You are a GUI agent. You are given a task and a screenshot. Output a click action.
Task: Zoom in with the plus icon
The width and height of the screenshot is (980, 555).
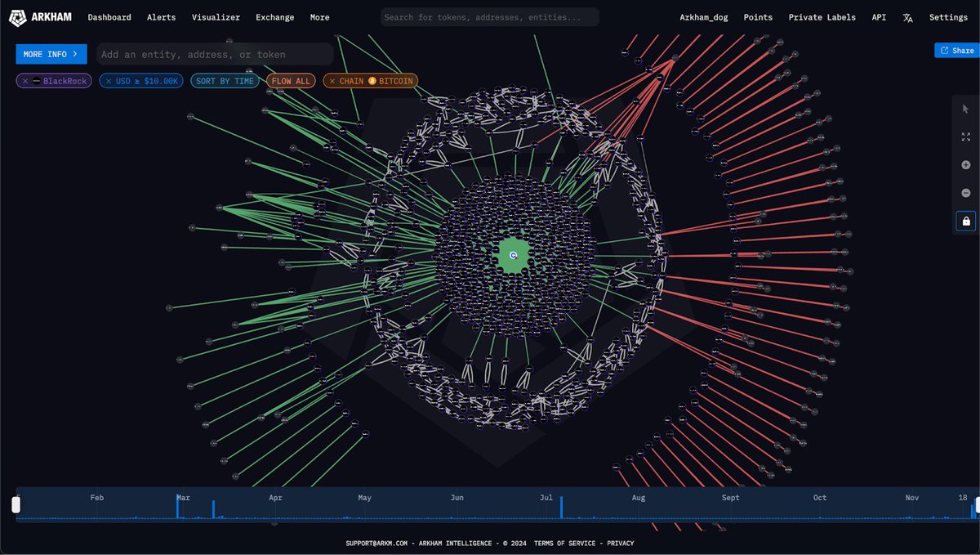(x=965, y=165)
